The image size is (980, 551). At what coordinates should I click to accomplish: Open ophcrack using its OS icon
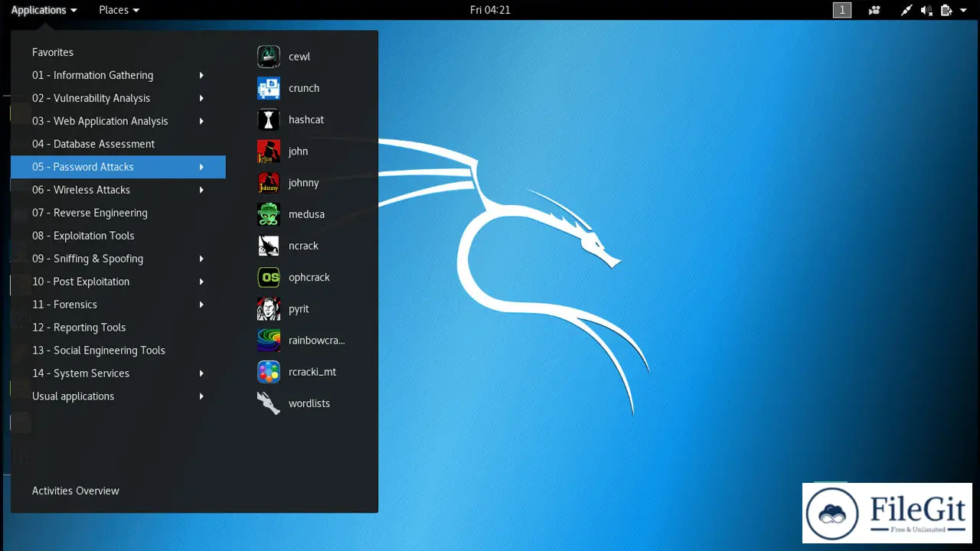tap(269, 277)
